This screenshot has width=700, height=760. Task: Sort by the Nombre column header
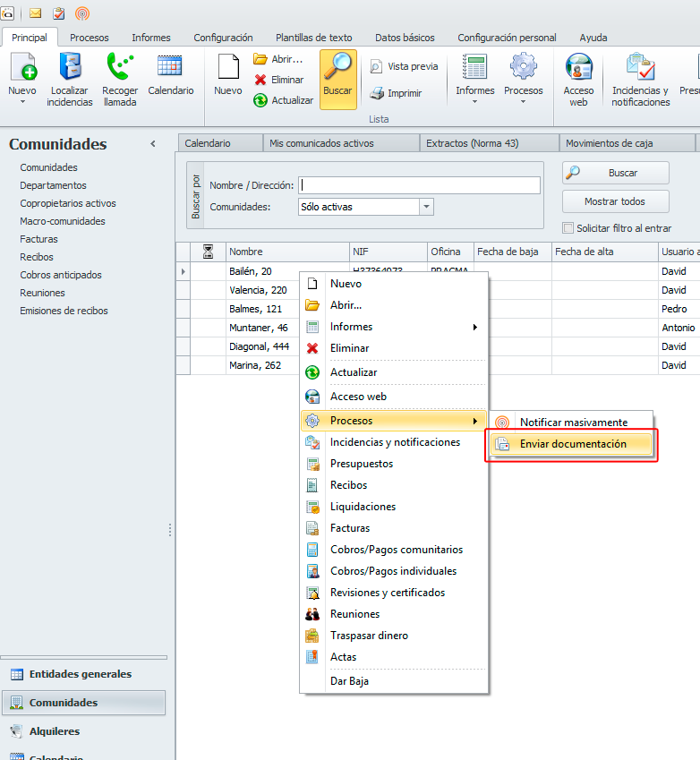[x=287, y=252]
